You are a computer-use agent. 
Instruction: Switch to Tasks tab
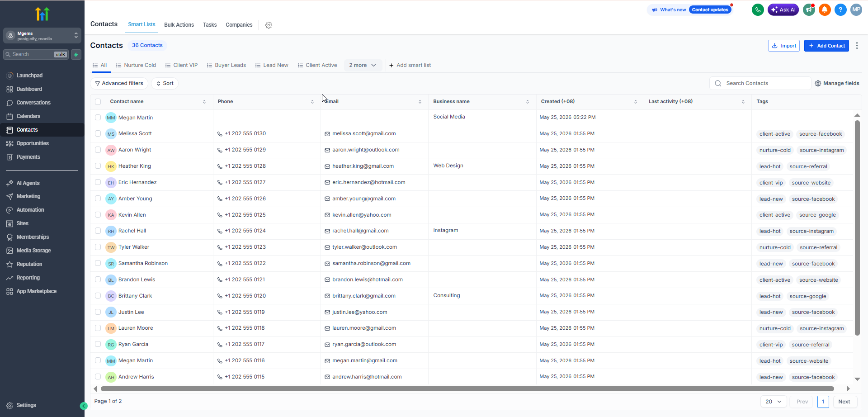point(210,25)
